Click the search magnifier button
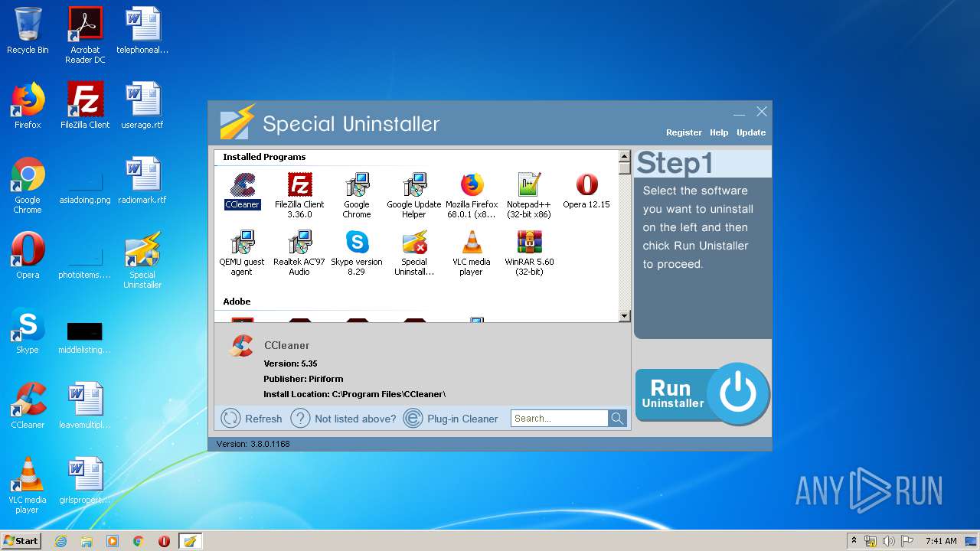Image resolution: width=980 pixels, height=551 pixels. [x=617, y=419]
